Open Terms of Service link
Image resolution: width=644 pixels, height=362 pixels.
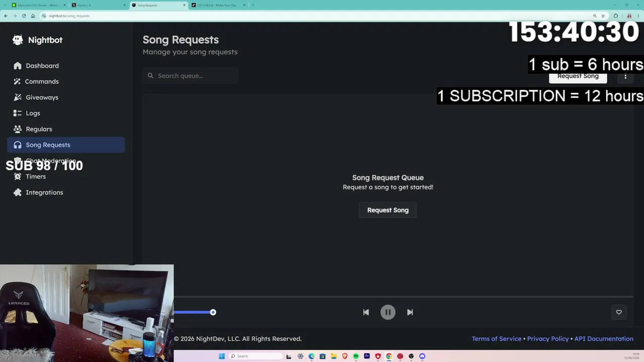497,339
